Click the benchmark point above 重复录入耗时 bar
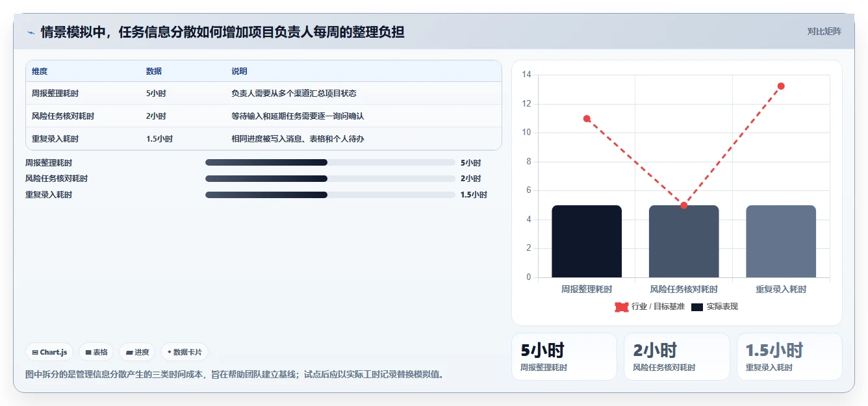This screenshot has width=868, height=406. coord(781,86)
